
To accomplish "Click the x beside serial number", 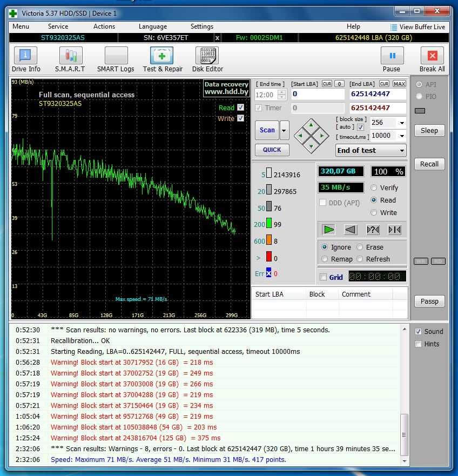I will [217, 38].
